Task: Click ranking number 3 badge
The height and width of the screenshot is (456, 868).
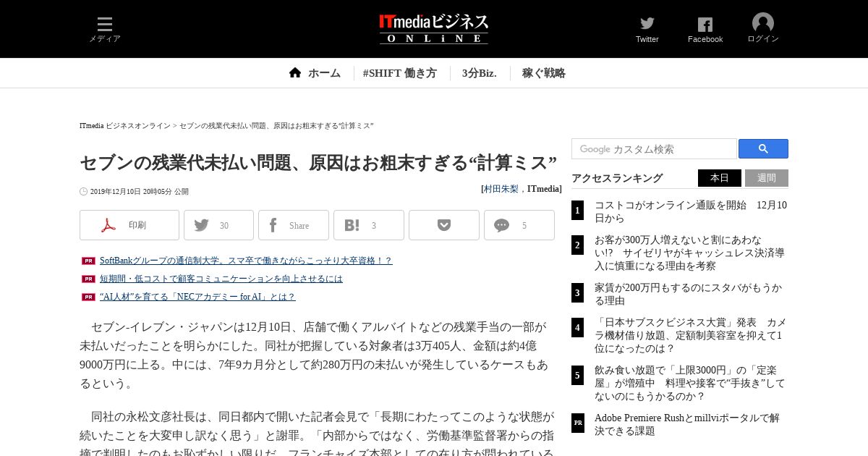Action: coord(577,292)
